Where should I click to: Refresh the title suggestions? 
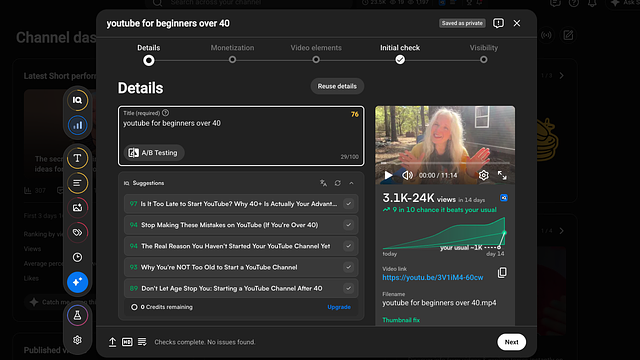[x=338, y=183]
